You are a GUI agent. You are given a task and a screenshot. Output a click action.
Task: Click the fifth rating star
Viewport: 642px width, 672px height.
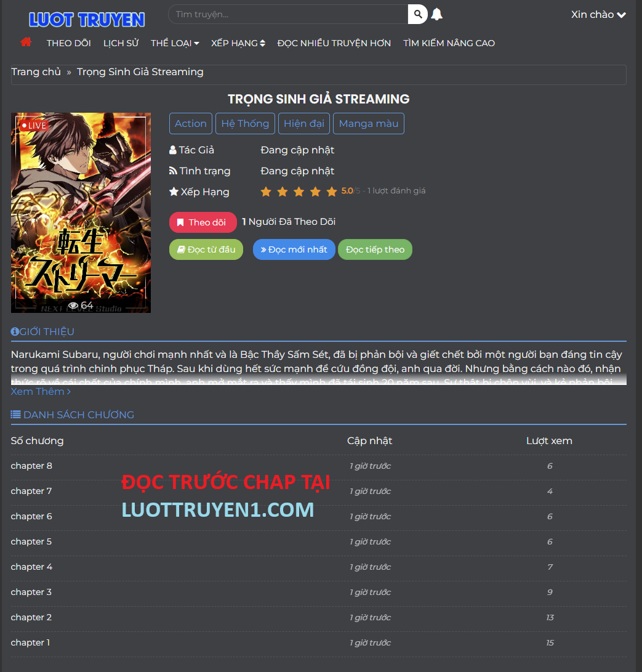pos(332,192)
